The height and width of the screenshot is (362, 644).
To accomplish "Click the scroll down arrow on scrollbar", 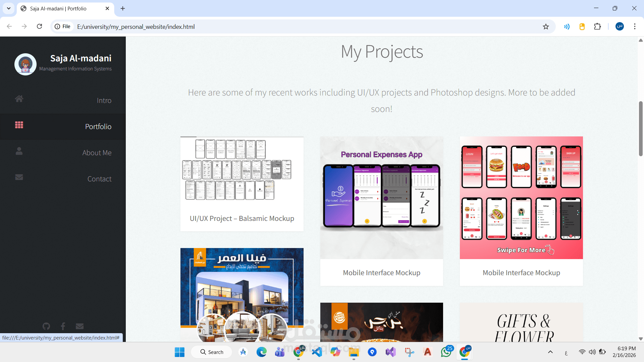I will [x=641, y=339].
